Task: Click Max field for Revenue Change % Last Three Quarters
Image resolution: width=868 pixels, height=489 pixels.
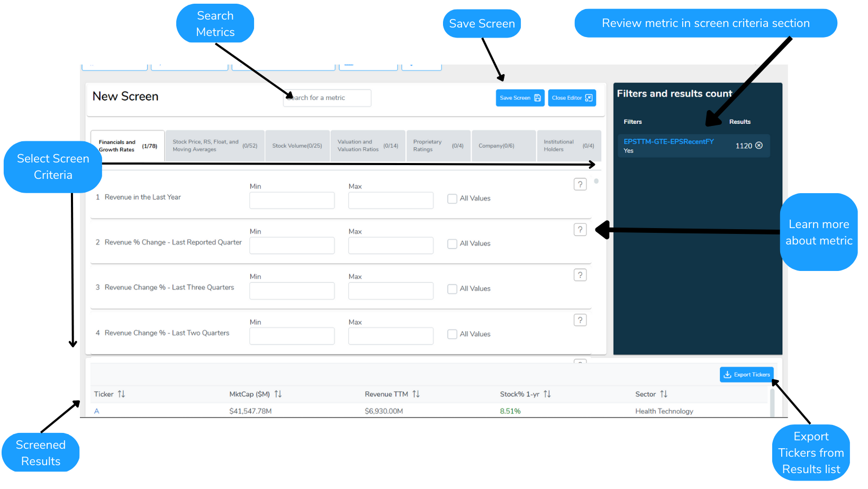Action: pyautogui.click(x=391, y=291)
